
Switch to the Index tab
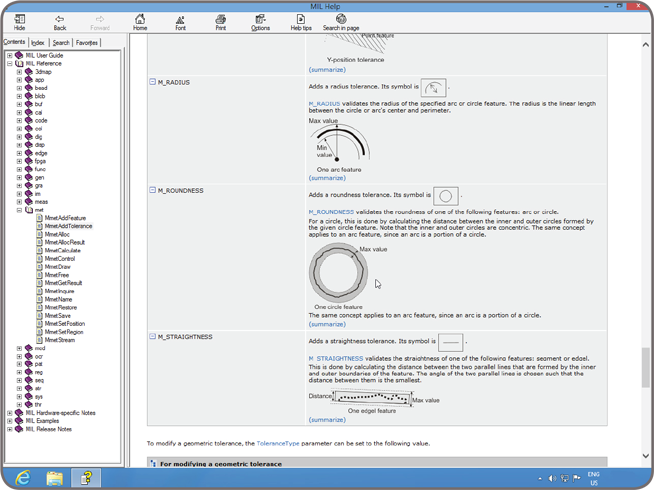click(x=38, y=43)
